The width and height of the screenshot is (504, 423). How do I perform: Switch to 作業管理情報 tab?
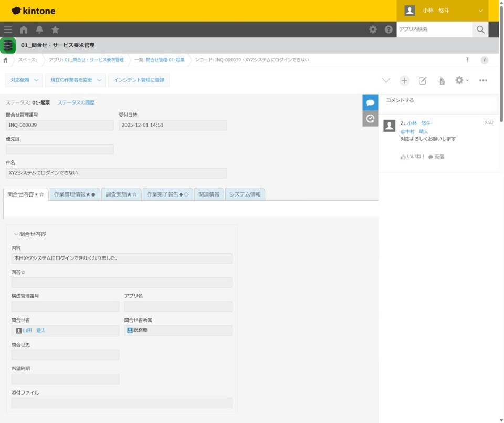point(75,194)
